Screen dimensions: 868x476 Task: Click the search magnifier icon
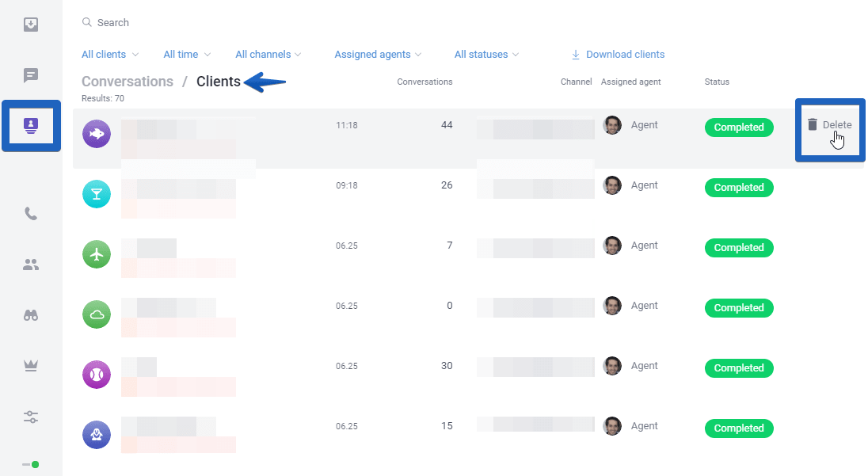point(86,22)
